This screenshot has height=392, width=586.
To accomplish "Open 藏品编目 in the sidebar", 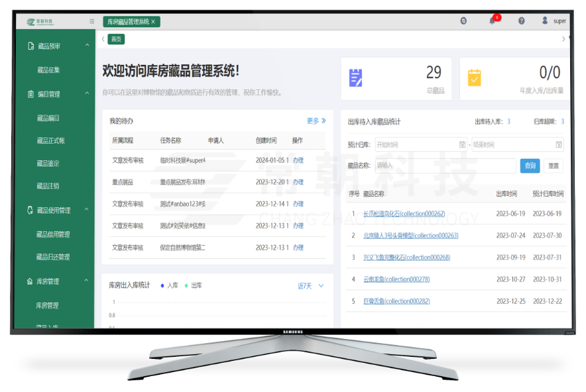I will (48, 119).
